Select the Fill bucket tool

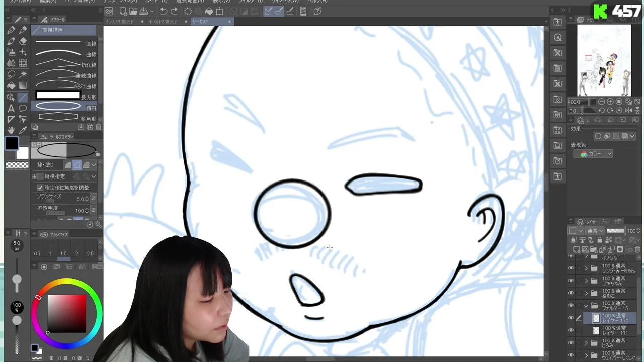[11, 85]
